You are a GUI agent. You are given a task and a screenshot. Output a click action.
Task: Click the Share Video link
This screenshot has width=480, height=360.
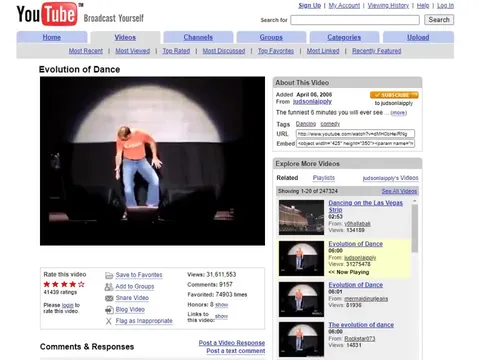pos(132,298)
